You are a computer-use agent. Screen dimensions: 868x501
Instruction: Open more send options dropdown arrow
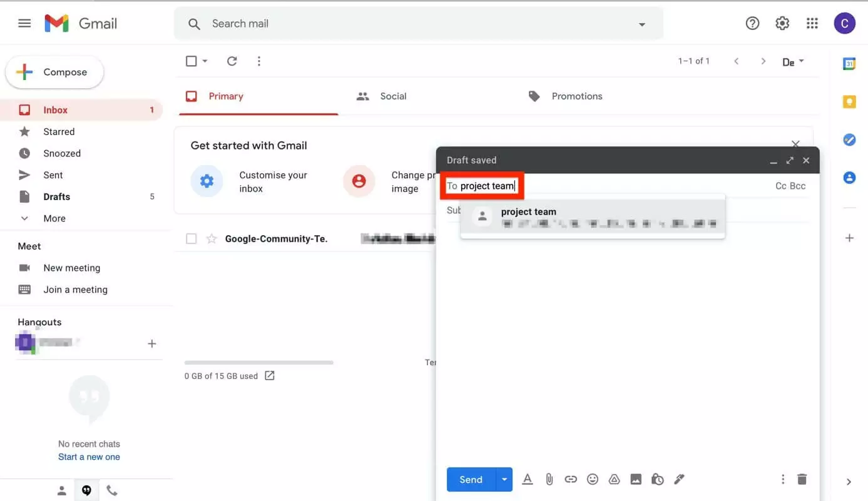pos(504,479)
